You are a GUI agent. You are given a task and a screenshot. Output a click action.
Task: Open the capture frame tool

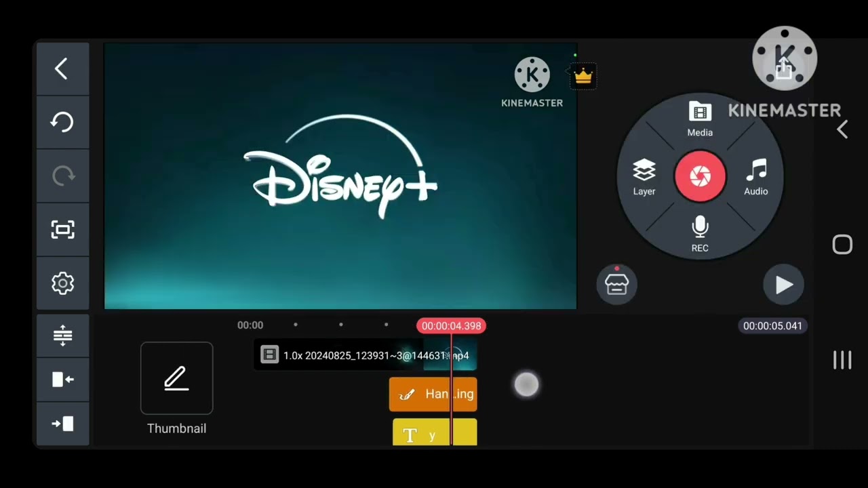click(62, 230)
